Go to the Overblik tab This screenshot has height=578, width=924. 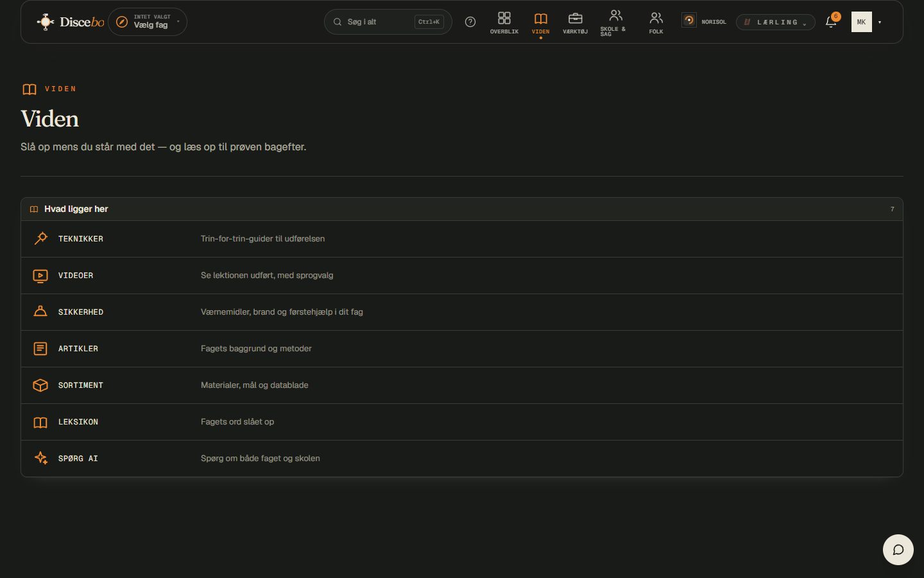coord(504,23)
